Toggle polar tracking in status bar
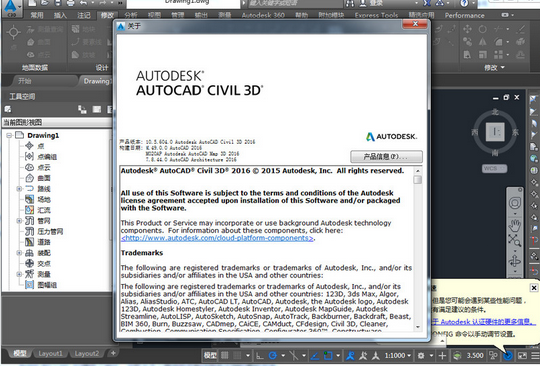This screenshot has width=540, height=366. [272, 355]
